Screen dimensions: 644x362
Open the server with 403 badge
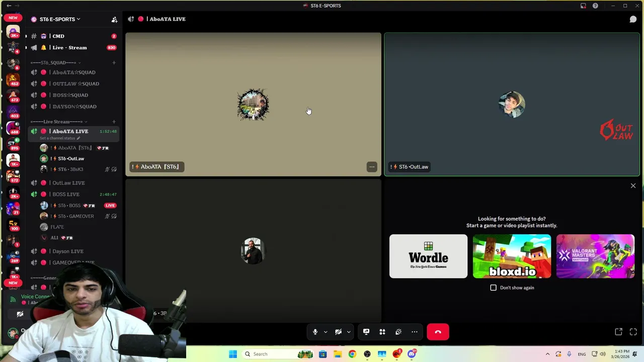(x=13, y=112)
